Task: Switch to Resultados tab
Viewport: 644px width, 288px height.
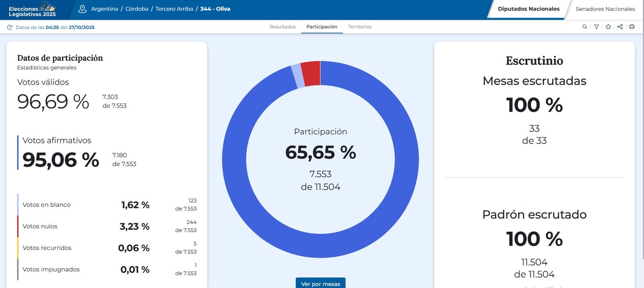Action: click(283, 27)
